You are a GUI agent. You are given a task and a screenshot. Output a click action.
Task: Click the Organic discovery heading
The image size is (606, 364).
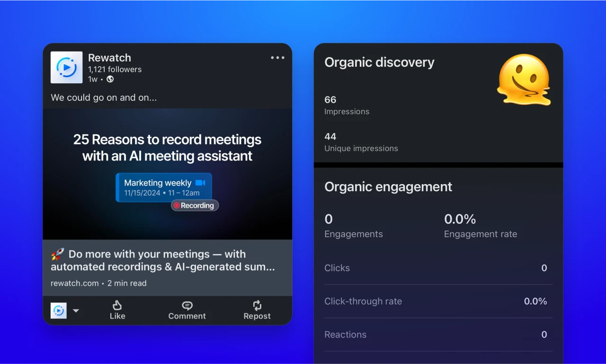tap(379, 62)
